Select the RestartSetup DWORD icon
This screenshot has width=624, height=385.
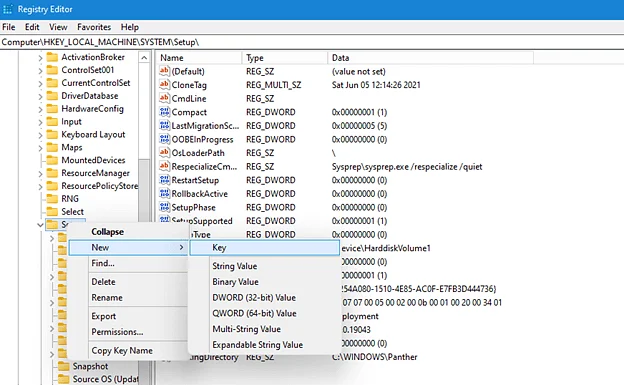tap(164, 180)
